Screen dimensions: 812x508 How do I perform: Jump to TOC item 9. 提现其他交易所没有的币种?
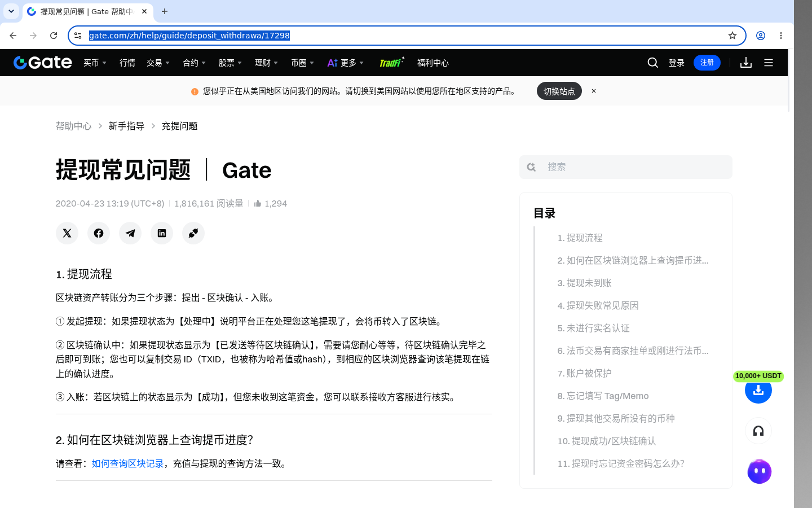616,418
